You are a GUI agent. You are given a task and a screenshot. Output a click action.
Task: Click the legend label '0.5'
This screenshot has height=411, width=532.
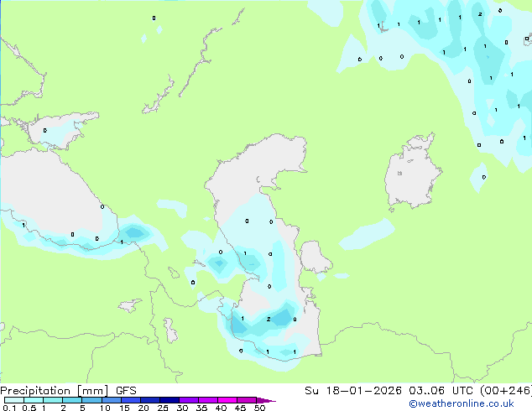click(x=29, y=408)
